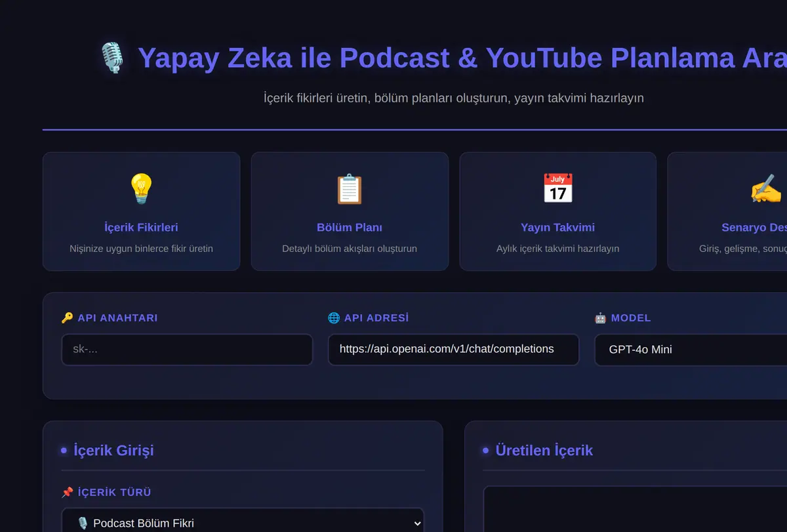Click the İçerik Girişi section heading
This screenshot has height=532, width=787.
coord(114,451)
